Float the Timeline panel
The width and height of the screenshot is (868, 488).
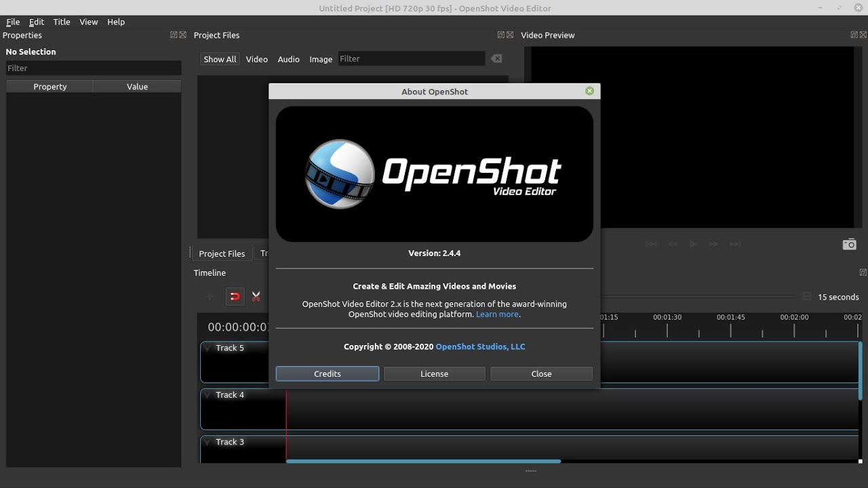863,272
